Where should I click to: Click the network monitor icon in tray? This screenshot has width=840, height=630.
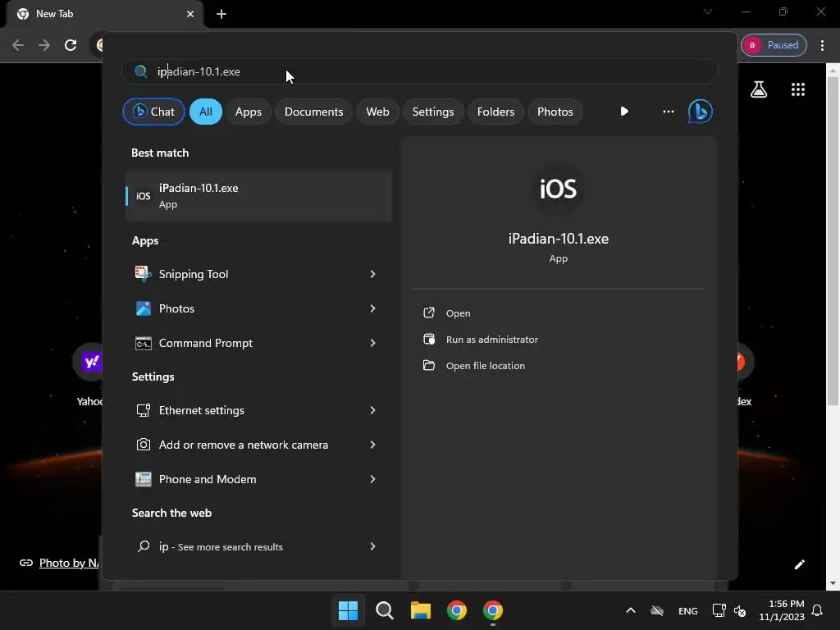pos(719,610)
